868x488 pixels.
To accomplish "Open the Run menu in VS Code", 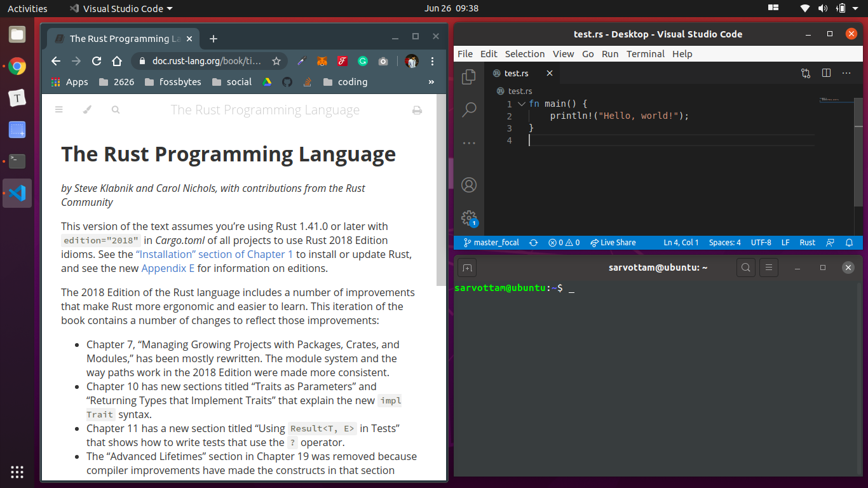I will (610, 54).
